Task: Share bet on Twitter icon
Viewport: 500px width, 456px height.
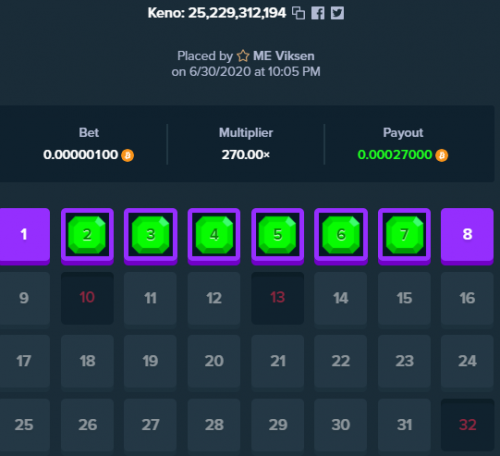Action: 337,13
